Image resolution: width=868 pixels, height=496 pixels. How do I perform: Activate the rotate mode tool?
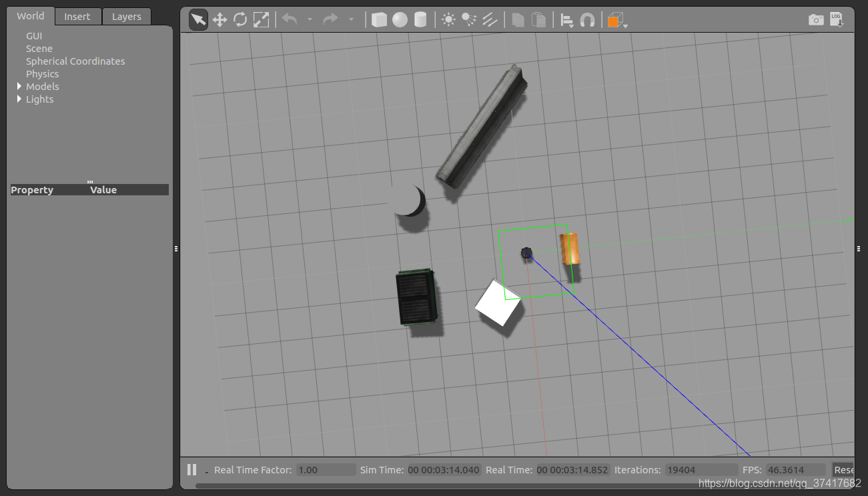(x=240, y=20)
